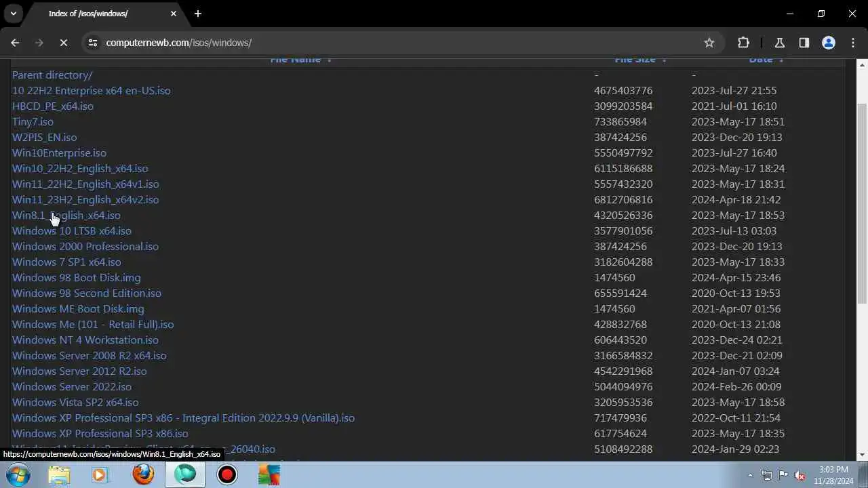Viewport: 868px width, 488px height.
Task: Open the Windows Start orb
Action: [x=18, y=475]
